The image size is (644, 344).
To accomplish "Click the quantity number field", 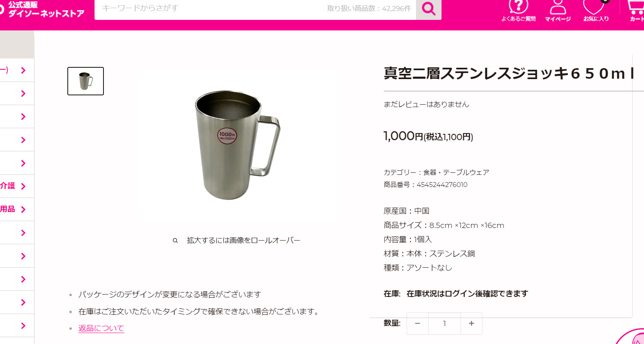I will pos(444,323).
